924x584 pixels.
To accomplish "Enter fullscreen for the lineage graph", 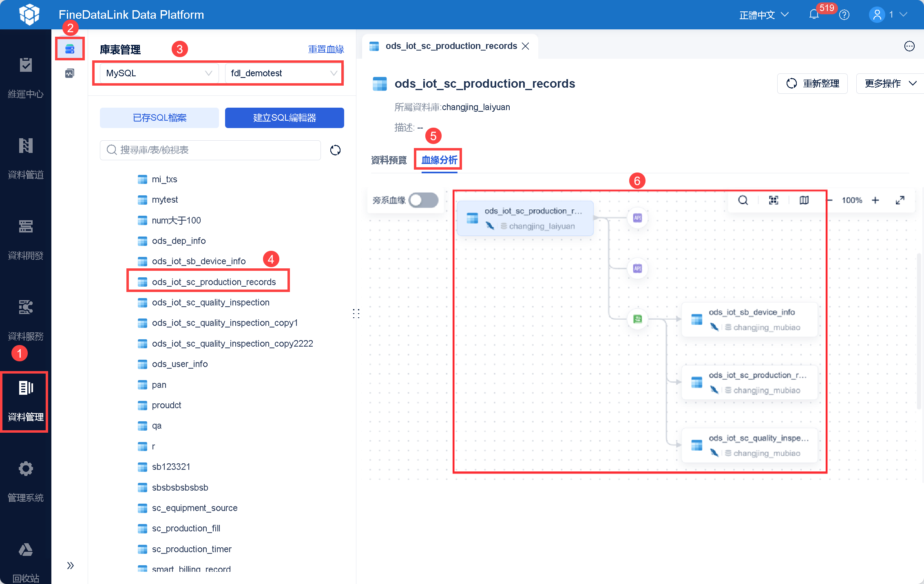I will tap(900, 200).
